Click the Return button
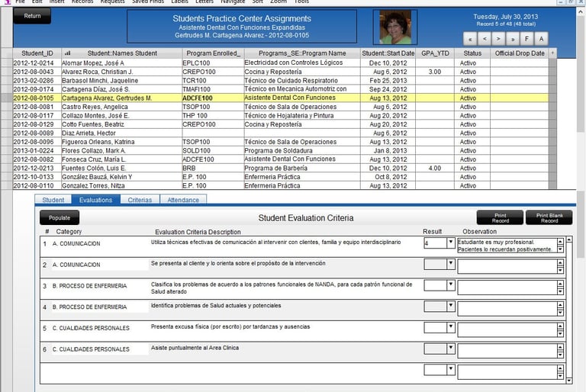The height and width of the screenshot is (392, 586). (x=32, y=16)
